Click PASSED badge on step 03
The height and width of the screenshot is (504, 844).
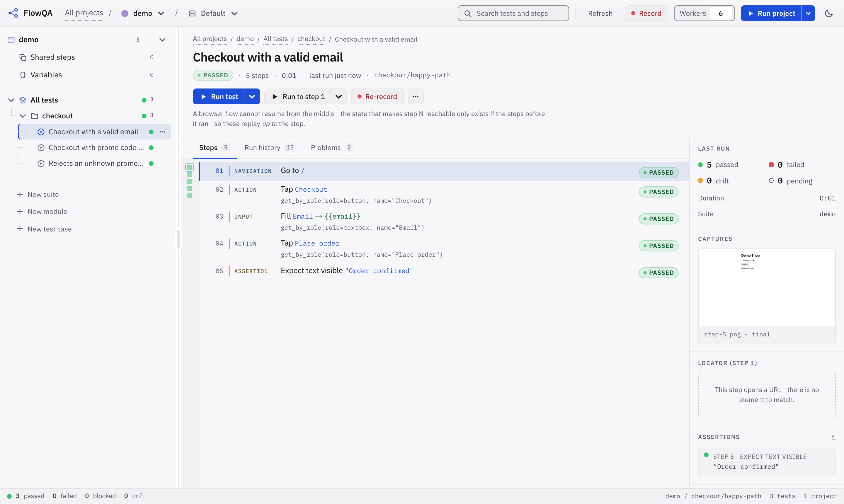tap(658, 219)
